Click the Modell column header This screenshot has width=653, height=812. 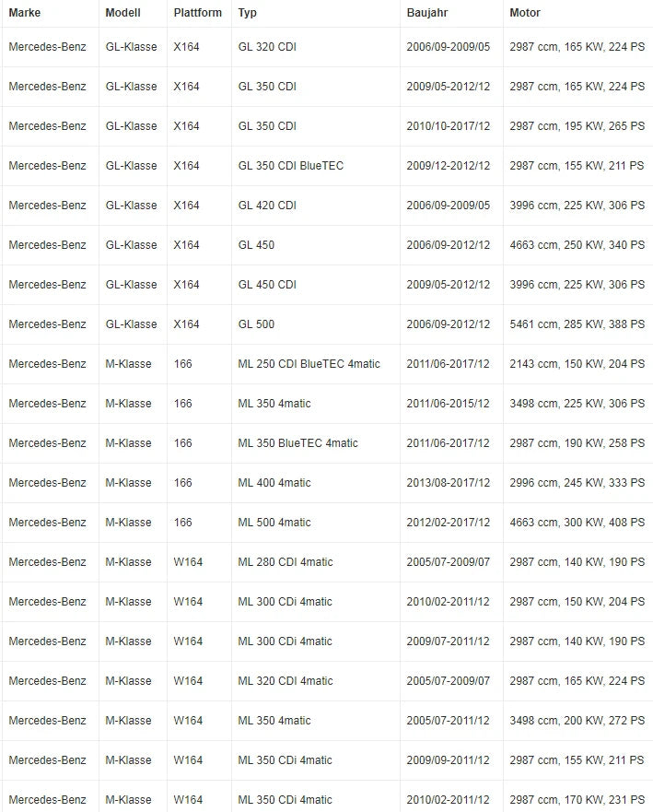[x=122, y=13]
